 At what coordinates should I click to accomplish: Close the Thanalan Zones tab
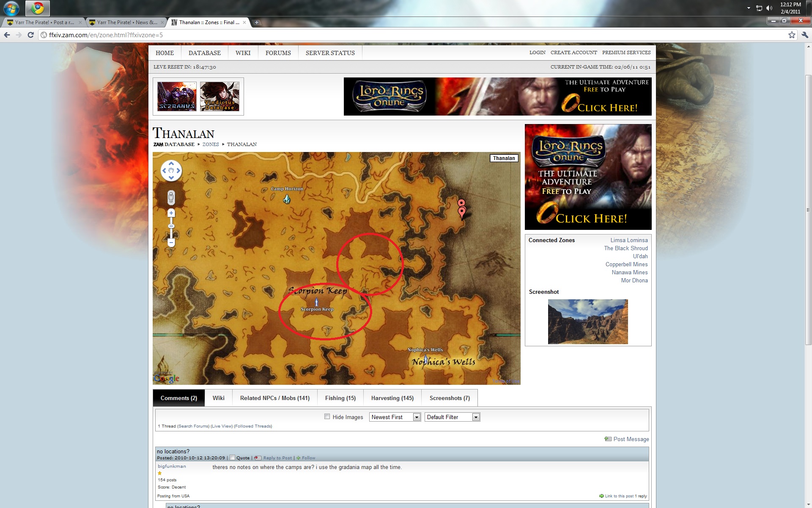pyautogui.click(x=244, y=22)
